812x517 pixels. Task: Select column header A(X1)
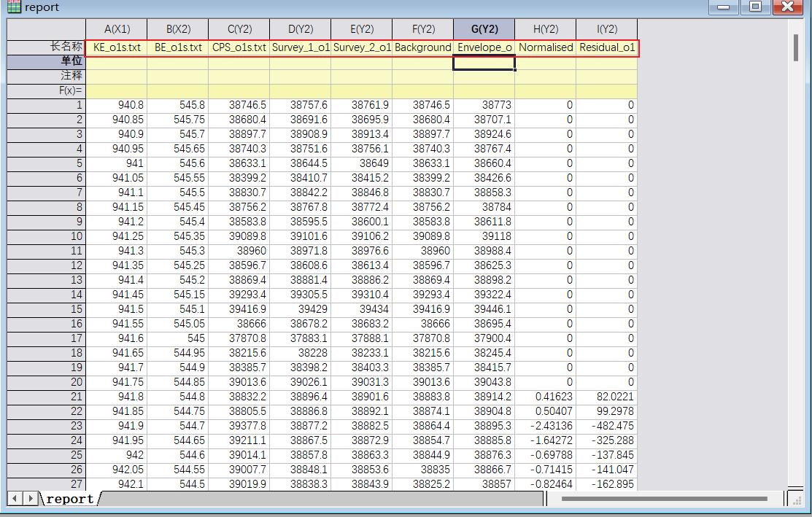coord(117,29)
